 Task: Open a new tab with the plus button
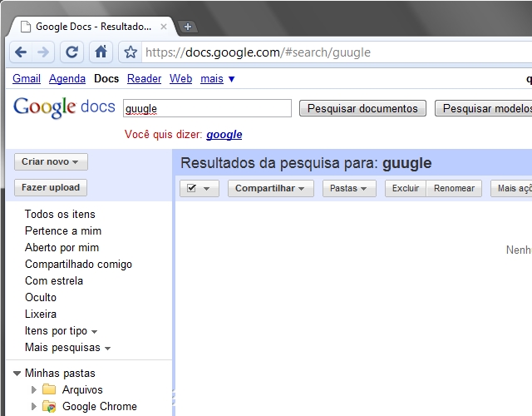click(x=188, y=27)
